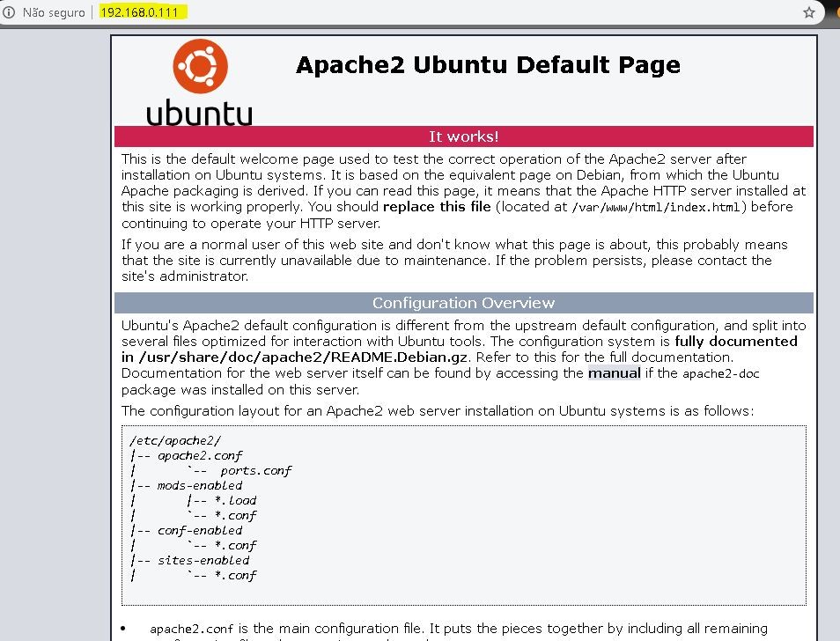840x641 pixels.
Task: Click the site information icon in address bar
Action: [x=9, y=12]
